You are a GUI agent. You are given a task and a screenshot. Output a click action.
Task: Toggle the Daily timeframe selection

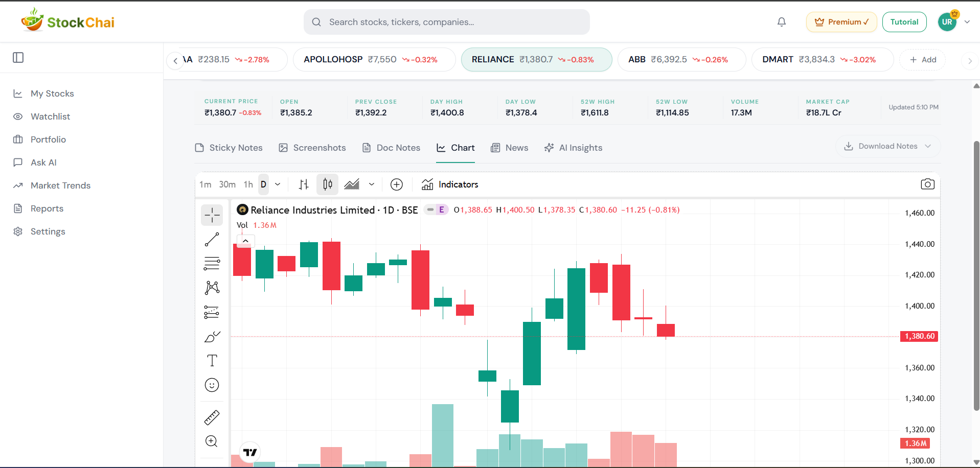tap(263, 184)
